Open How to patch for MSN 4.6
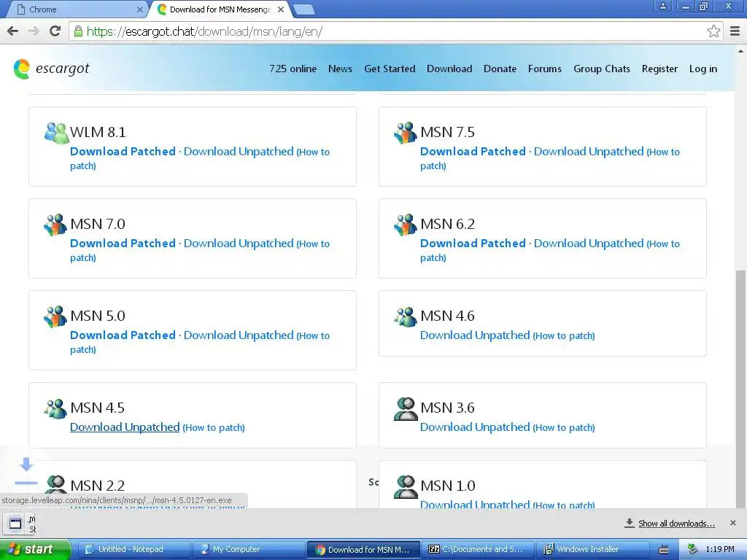Image resolution: width=747 pixels, height=560 pixels. 564,335
